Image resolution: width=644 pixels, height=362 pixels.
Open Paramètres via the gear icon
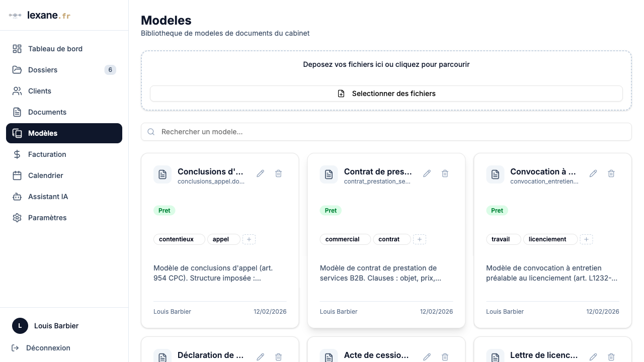(17, 218)
